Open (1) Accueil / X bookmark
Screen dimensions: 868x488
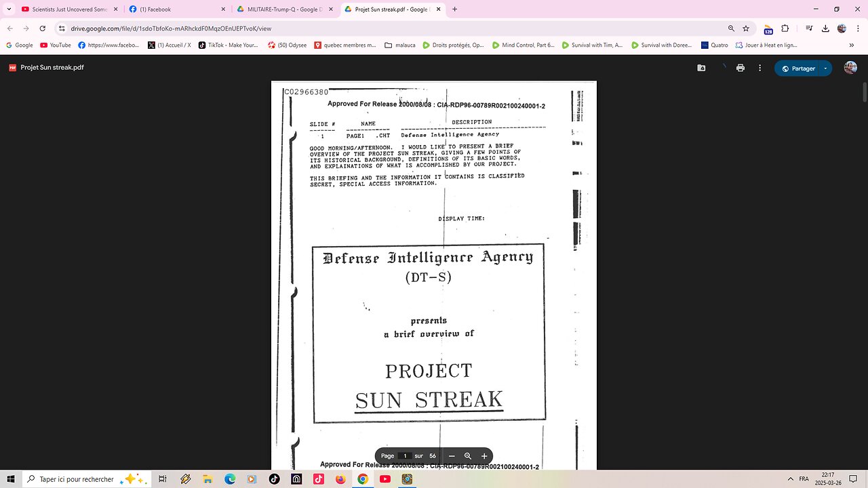tap(170, 45)
